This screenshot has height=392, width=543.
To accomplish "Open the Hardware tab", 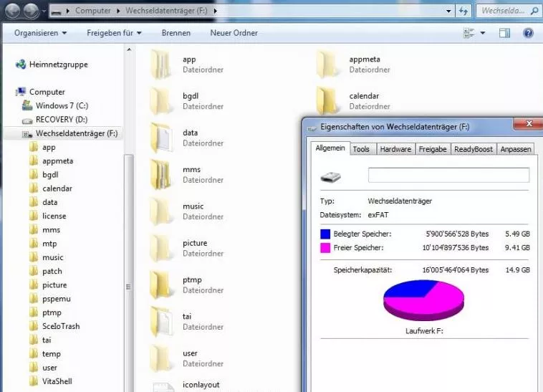I will (395, 149).
